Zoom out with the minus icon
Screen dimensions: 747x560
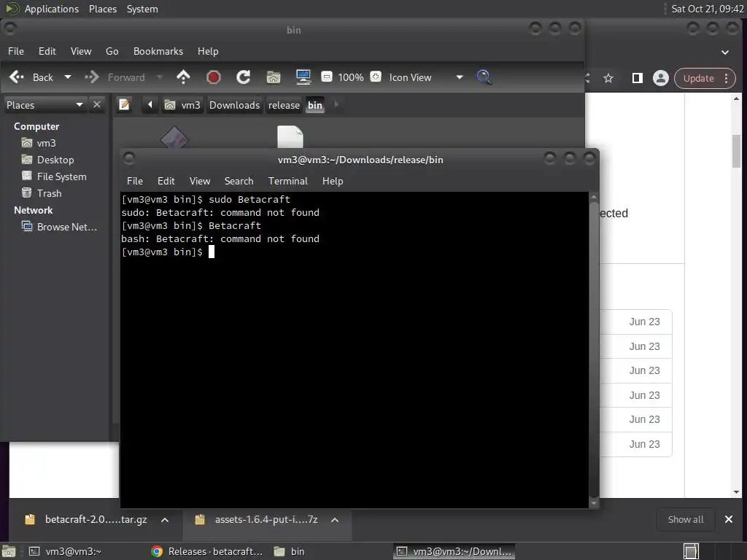coord(327,77)
